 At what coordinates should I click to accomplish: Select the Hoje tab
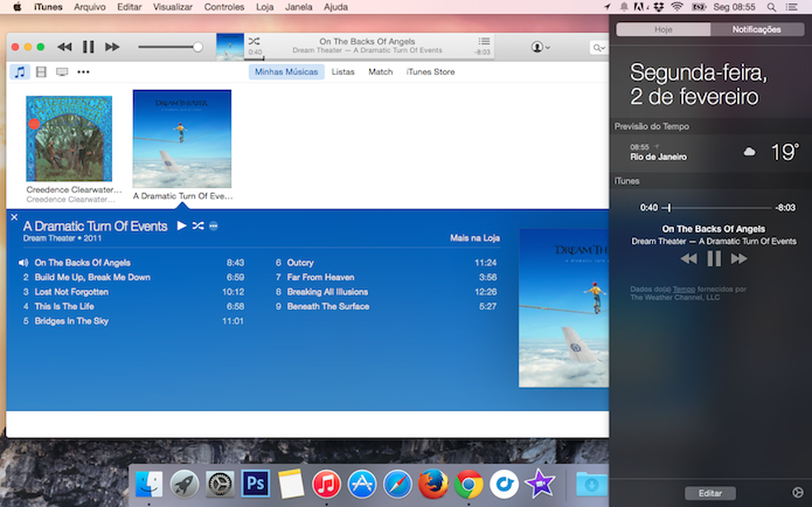(663, 28)
